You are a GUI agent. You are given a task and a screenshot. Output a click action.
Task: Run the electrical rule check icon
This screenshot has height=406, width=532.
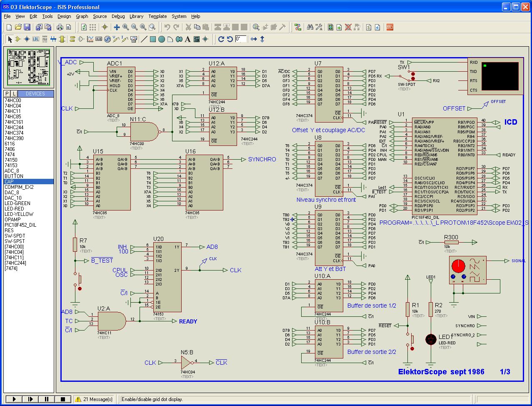(377, 27)
